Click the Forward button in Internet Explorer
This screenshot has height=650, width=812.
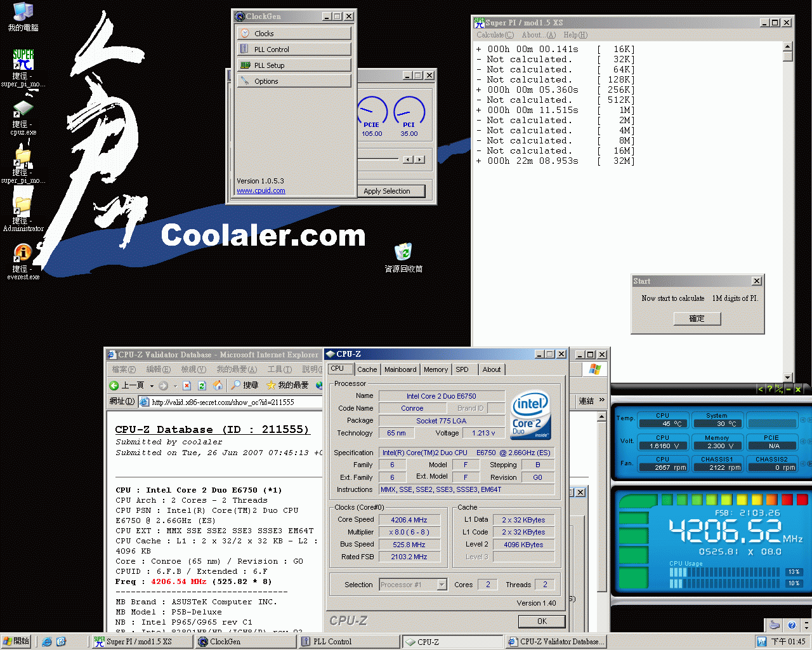[x=164, y=385]
